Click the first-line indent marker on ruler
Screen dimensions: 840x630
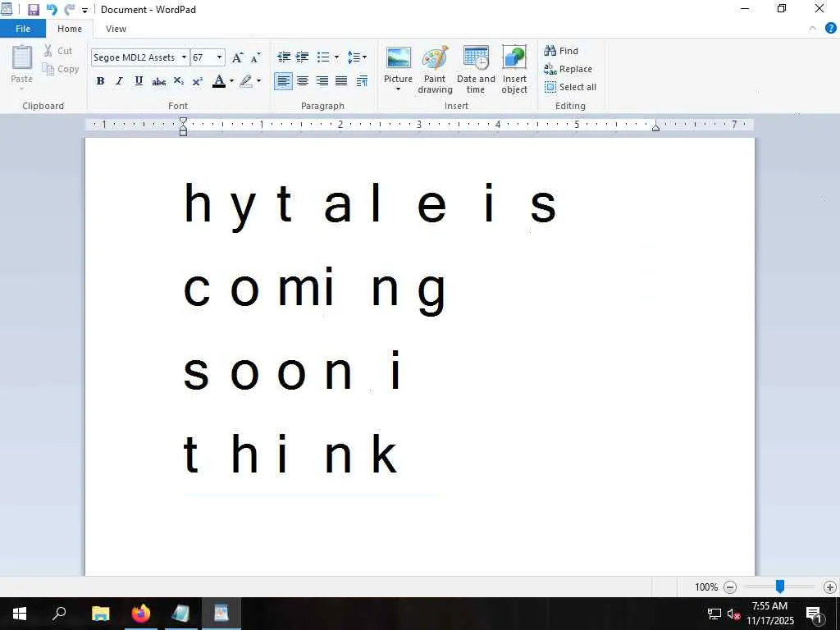(183, 121)
